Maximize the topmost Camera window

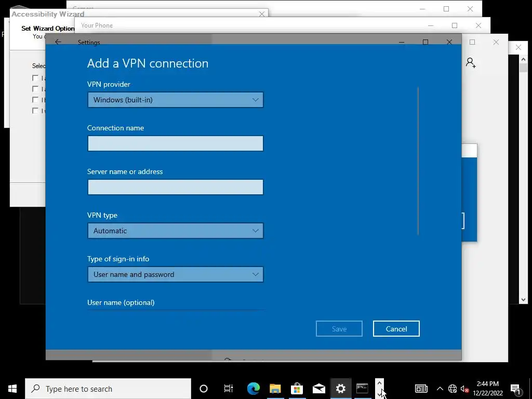click(446, 9)
